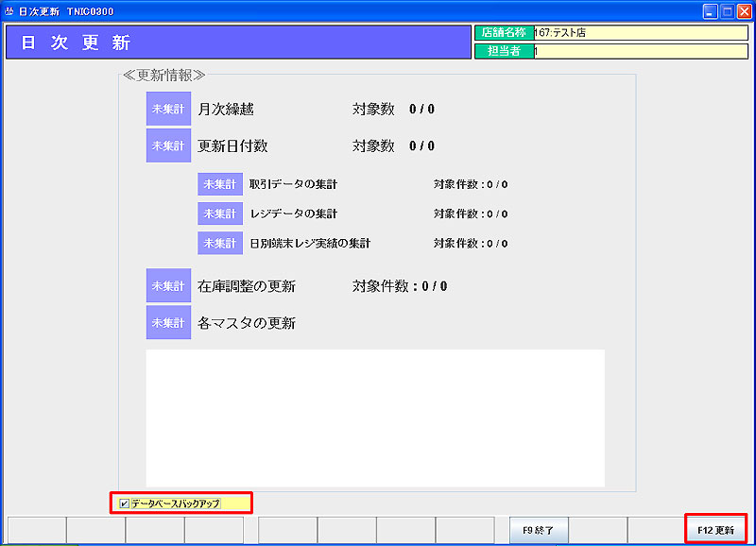Image resolution: width=756 pixels, height=546 pixels.
Task: Click the 未集計 status next to 取引データの集計
Action: [220, 184]
